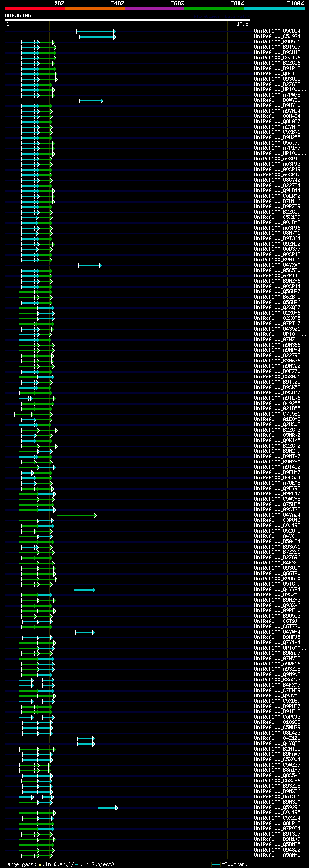This screenshot has height=868, width=309.
Task: Click label UniRef100_B0WYB1
Action: coord(277,101)
